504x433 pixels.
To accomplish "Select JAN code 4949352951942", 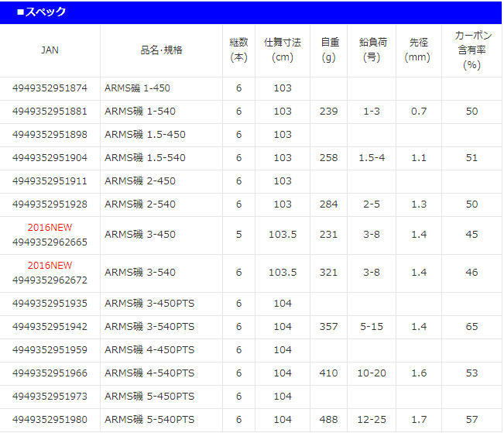I will (50, 327).
